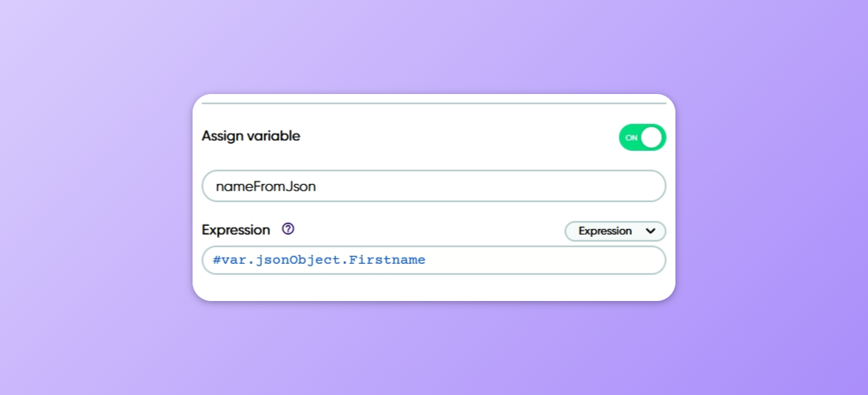Click the help icon beside Expression
Image resolution: width=868 pixels, height=395 pixels.
288,229
